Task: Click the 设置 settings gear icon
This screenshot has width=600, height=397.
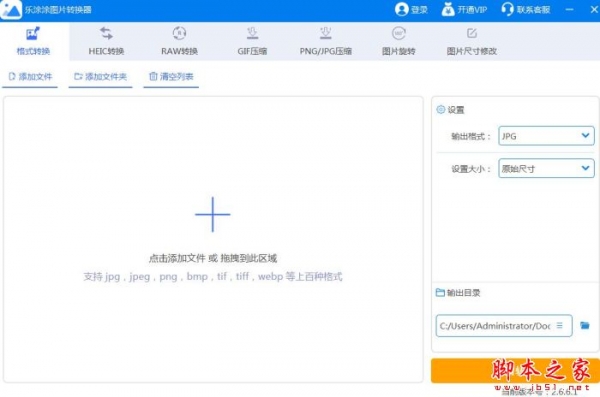Action: pyautogui.click(x=440, y=109)
